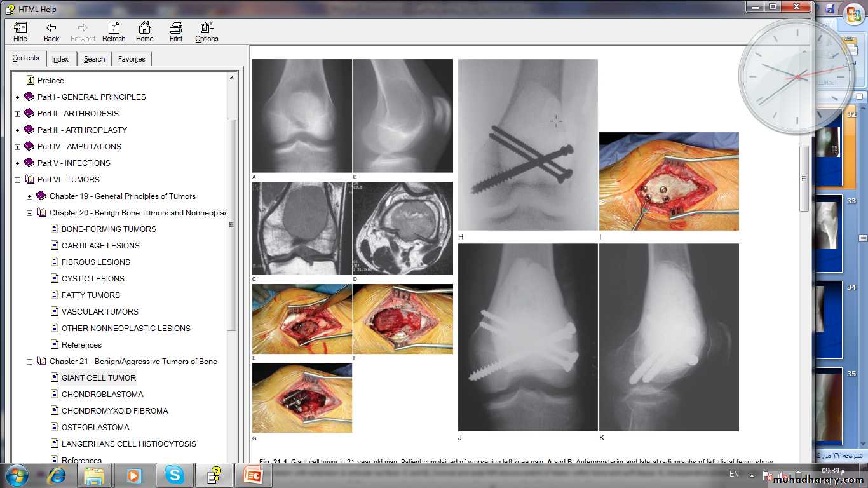Screen dimensions: 868x488
Task: Open the Favorites tab
Action: [132, 59]
